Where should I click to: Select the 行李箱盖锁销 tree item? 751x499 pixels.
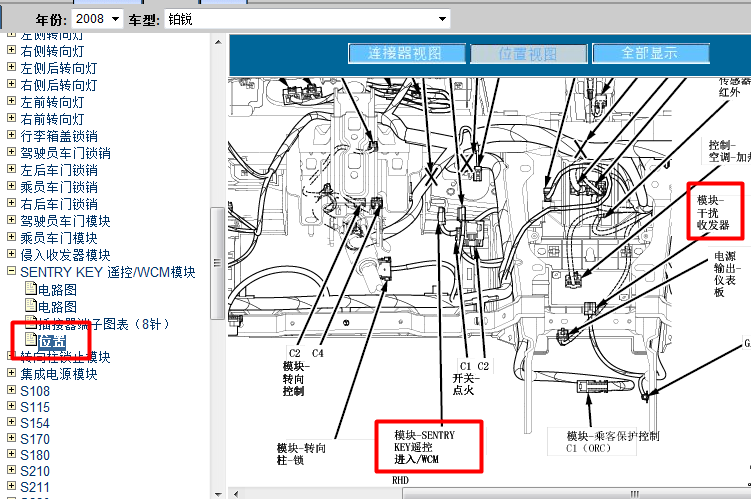[59, 136]
